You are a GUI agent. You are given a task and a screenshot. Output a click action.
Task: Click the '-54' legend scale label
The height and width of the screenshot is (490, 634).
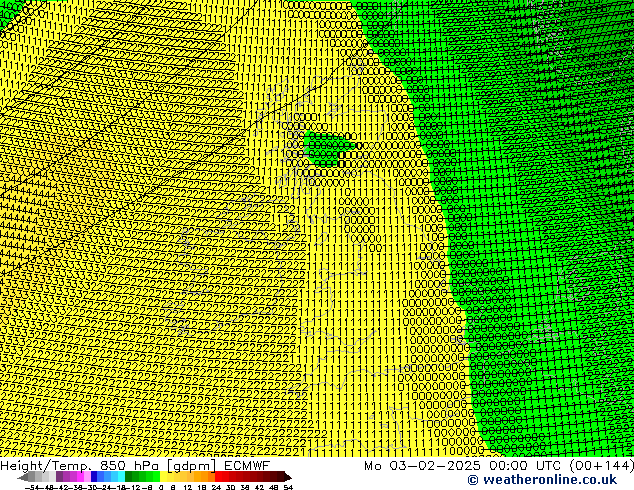[32, 488]
